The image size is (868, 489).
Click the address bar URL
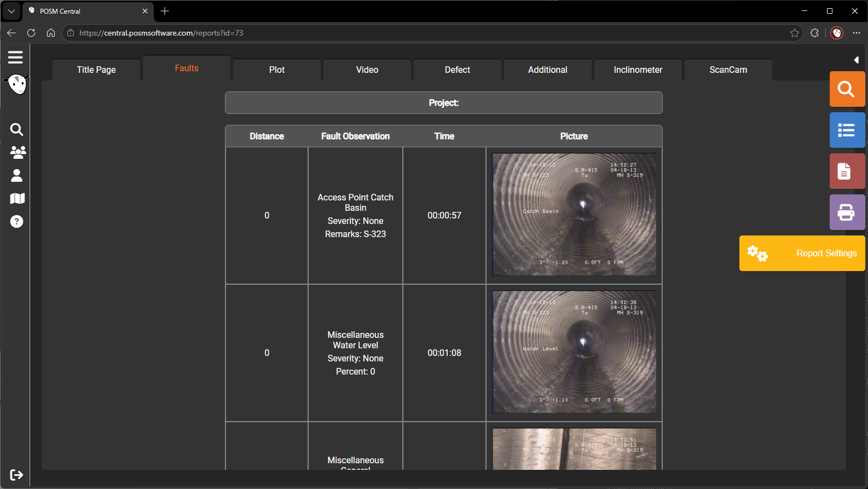161,33
